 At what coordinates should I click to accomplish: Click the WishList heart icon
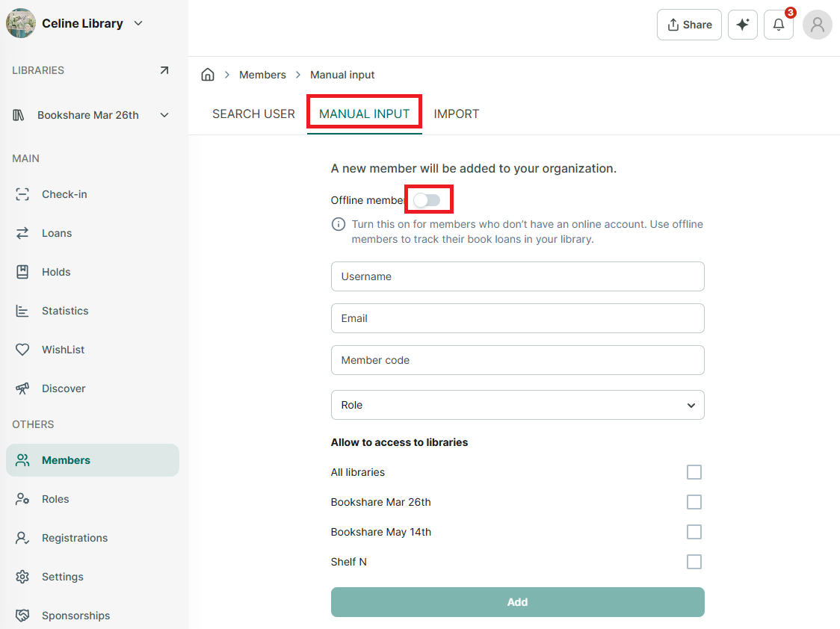[22, 350]
